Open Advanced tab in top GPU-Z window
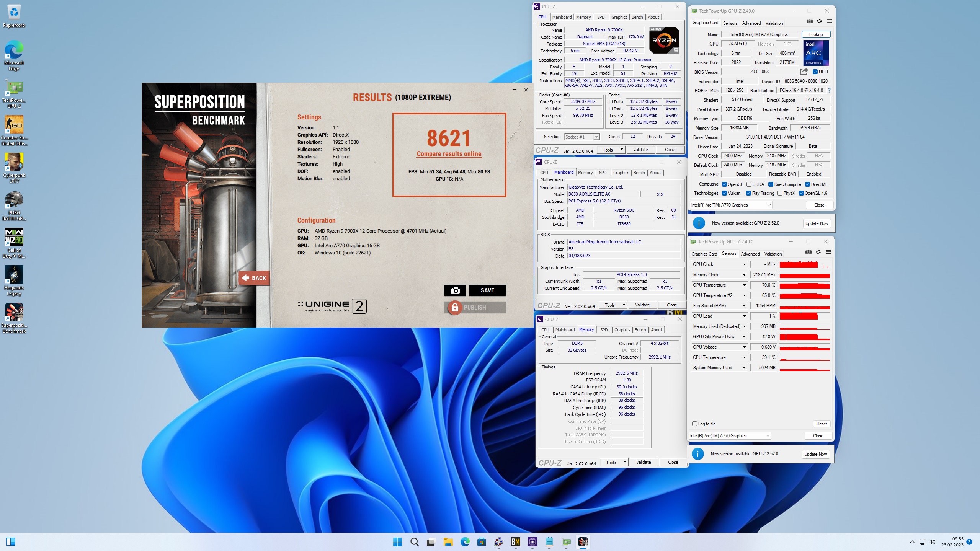980x551 pixels. click(751, 23)
